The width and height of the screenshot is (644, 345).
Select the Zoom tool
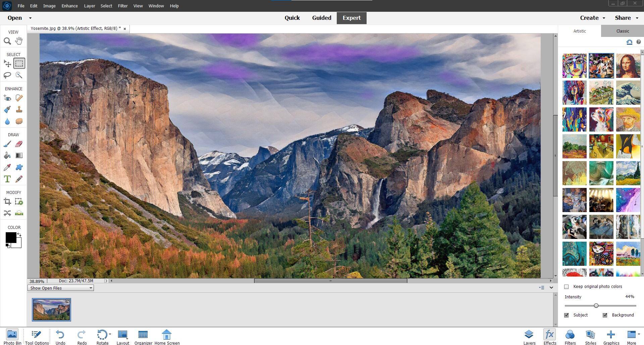point(7,41)
